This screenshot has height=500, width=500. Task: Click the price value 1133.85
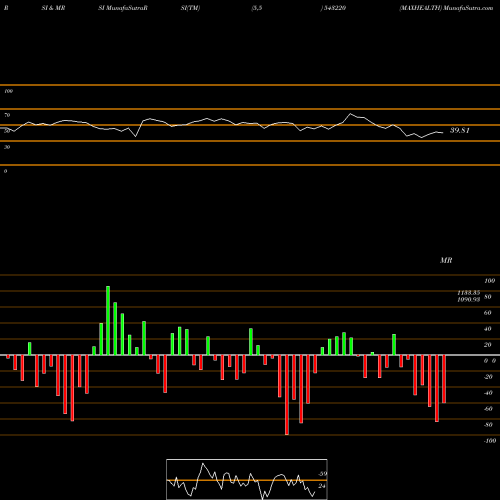pos(469,293)
